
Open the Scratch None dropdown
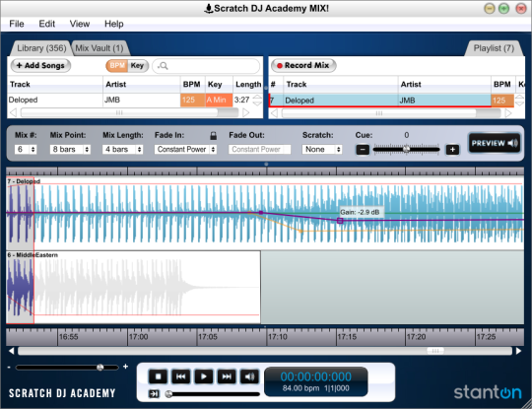[x=321, y=150]
